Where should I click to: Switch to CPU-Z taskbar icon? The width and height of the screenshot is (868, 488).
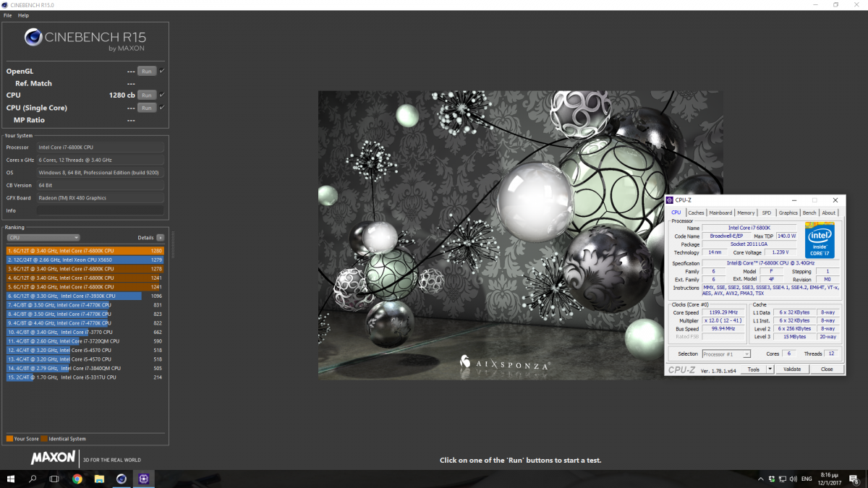click(143, 479)
